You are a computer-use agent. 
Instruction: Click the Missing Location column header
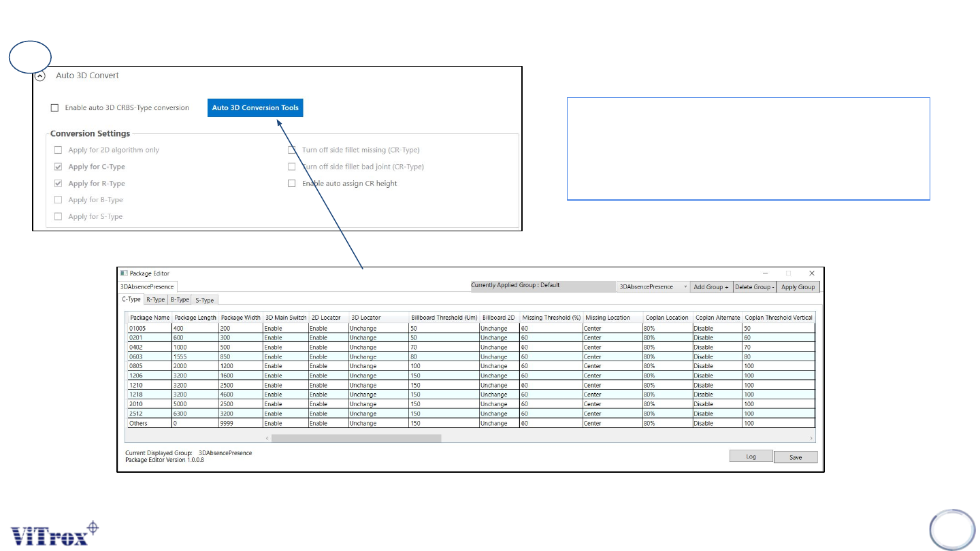coord(613,318)
